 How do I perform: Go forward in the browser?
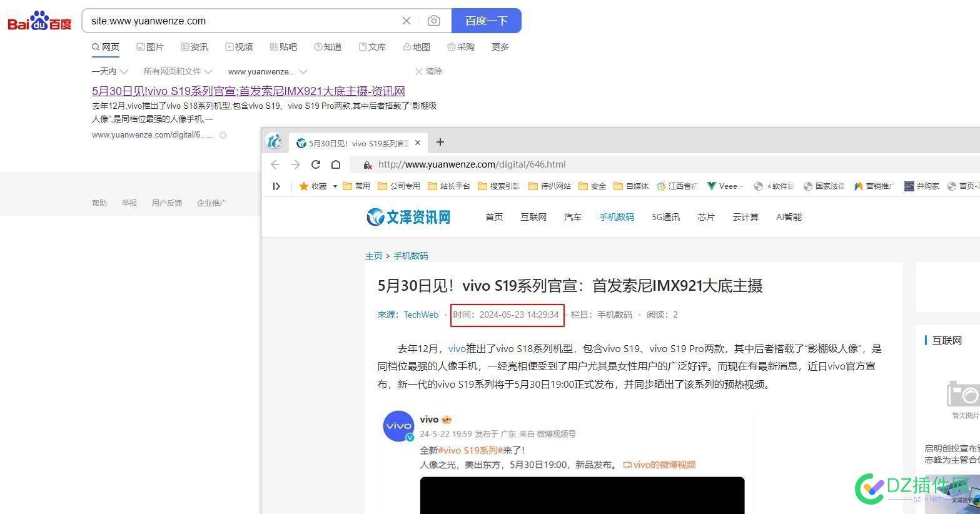coord(296,164)
